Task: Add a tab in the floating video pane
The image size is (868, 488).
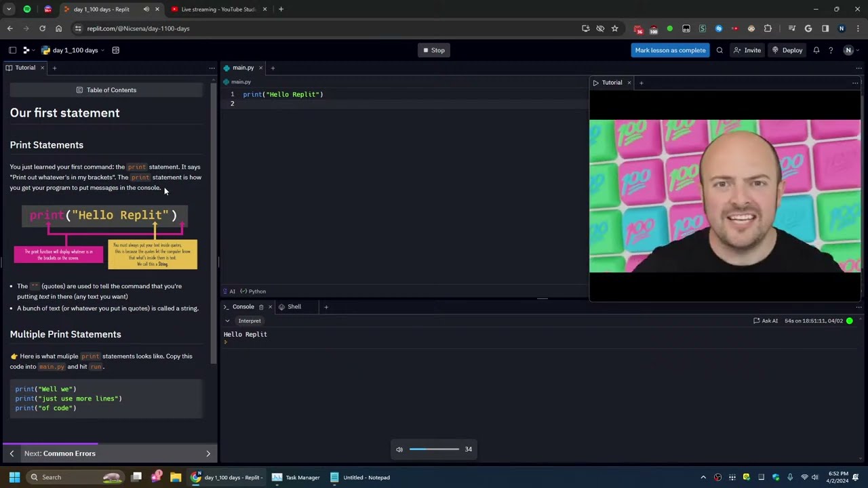Action: click(x=642, y=83)
